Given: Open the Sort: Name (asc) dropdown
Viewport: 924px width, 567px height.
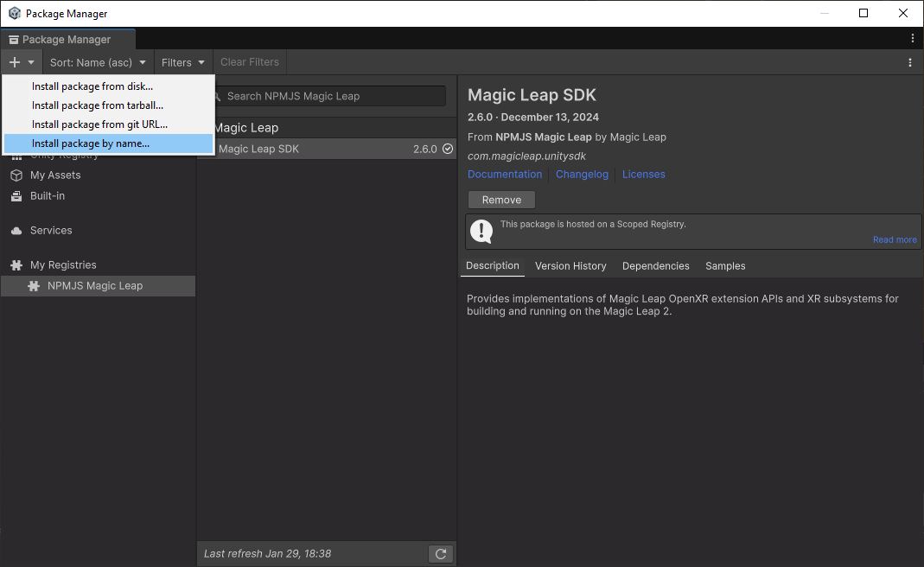Looking at the screenshot, I should tap(97, 61).
